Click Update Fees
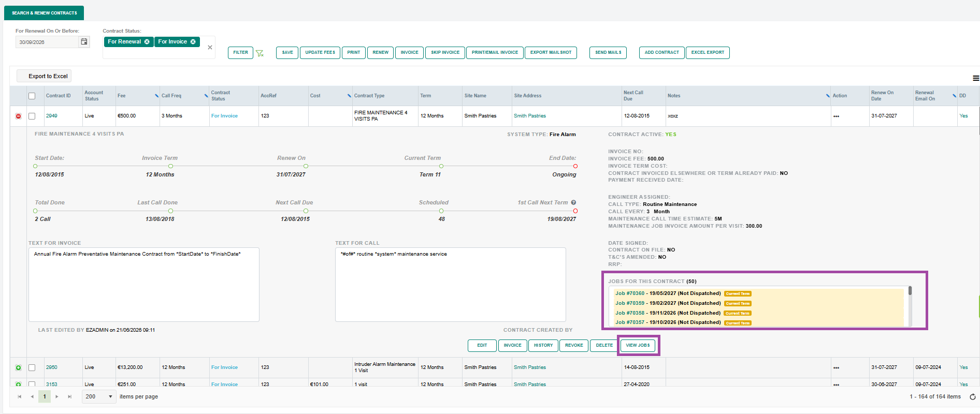 tap(320, 53)
